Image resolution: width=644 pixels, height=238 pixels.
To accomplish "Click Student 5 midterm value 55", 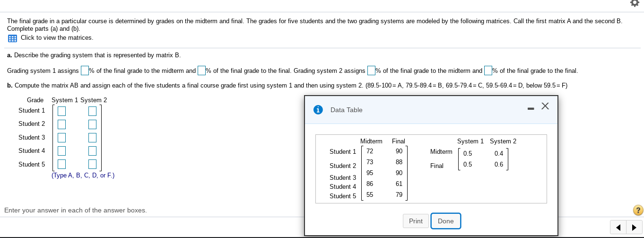I will coord(370,194).
